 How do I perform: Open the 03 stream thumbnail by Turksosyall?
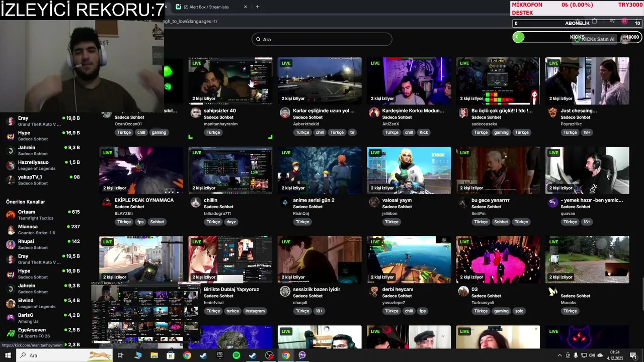coord(498,259)
